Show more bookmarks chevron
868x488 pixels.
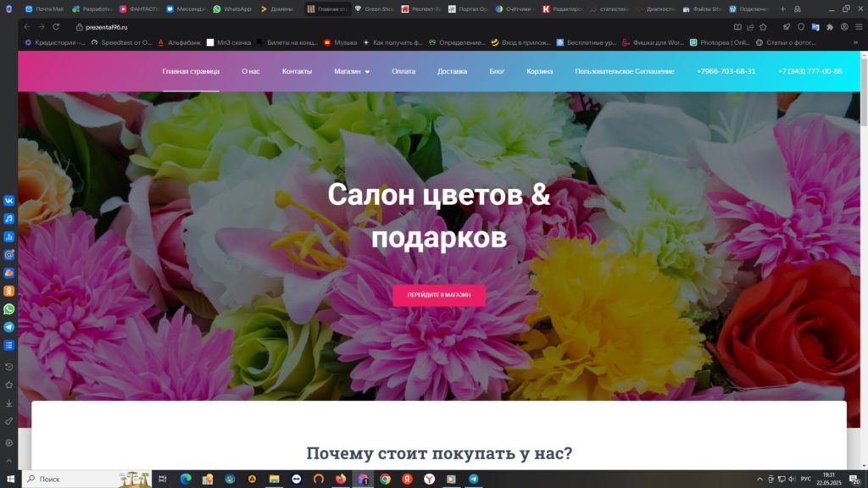pyautogui.click(x=856, y=42)
